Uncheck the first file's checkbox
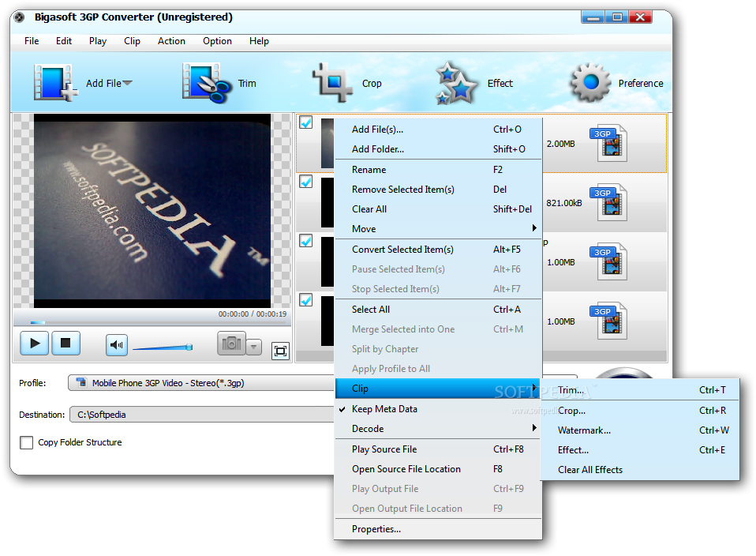This screenshot has width=756, height=556. pyautogui.click(x=305, y=122)
